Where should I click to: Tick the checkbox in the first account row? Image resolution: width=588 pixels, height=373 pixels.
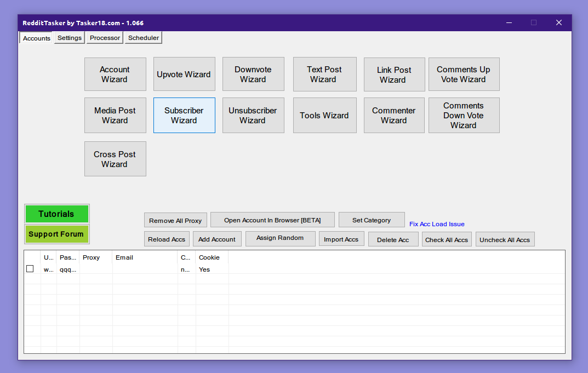coord(30,269)
